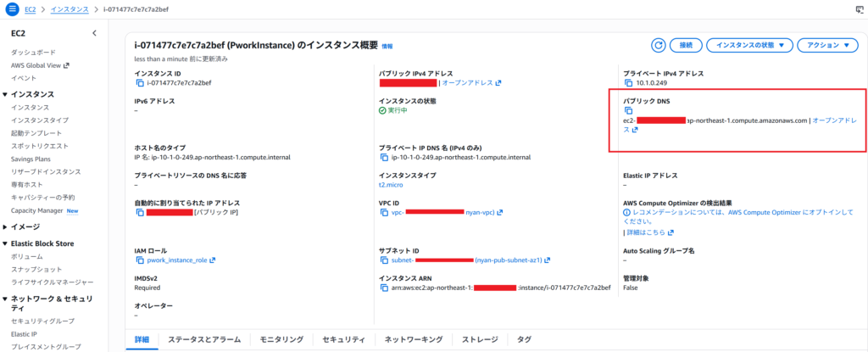Copy the private IPv4 address 10.1.0.249

click(x=628, y=83)
